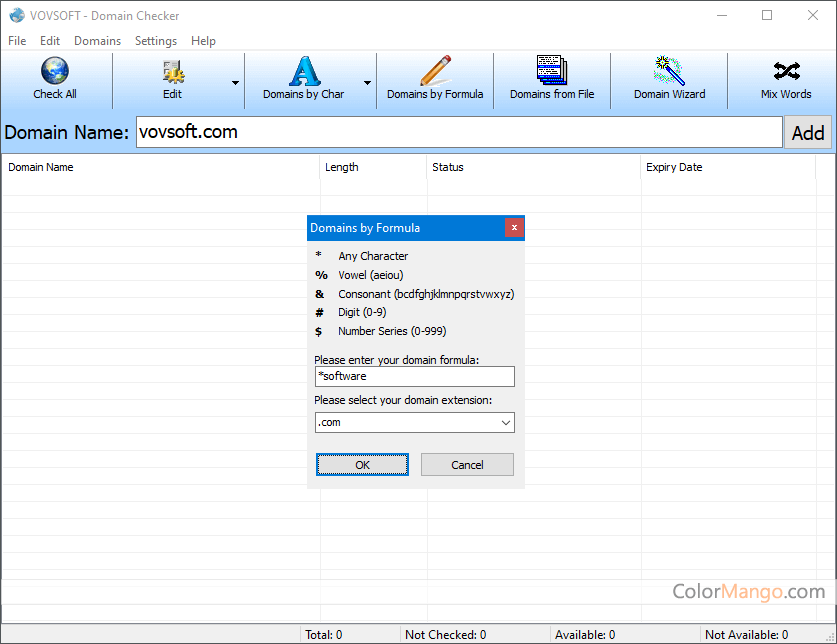Screen dimensions: 837x644
Task: Close the Domains by Formula dialog
Action: point(514,228)
